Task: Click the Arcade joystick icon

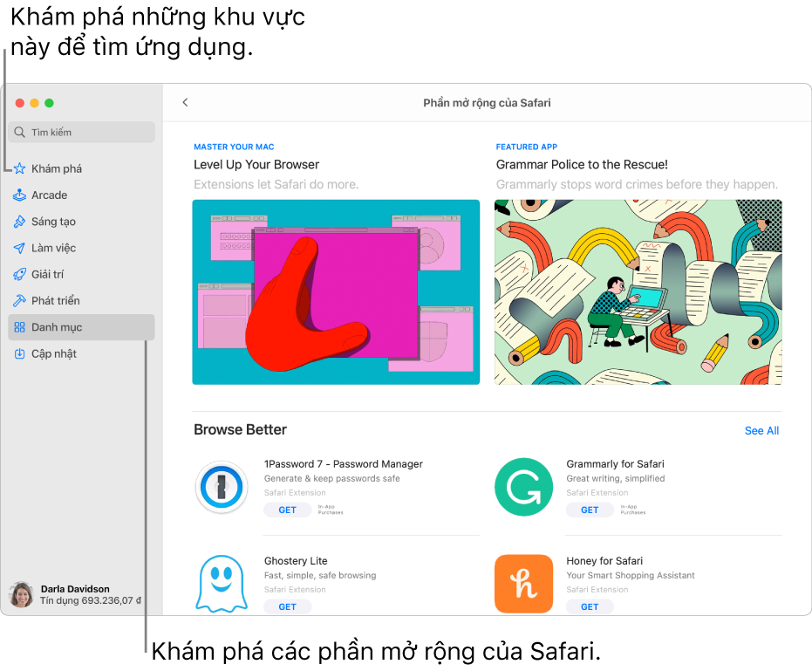Action: pos(20,195)
